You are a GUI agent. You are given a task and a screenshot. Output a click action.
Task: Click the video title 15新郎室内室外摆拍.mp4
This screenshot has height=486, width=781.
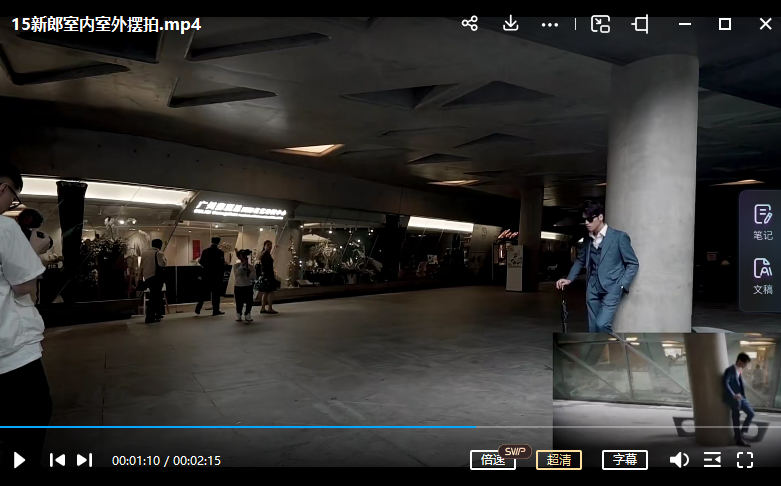pos(106,24)
